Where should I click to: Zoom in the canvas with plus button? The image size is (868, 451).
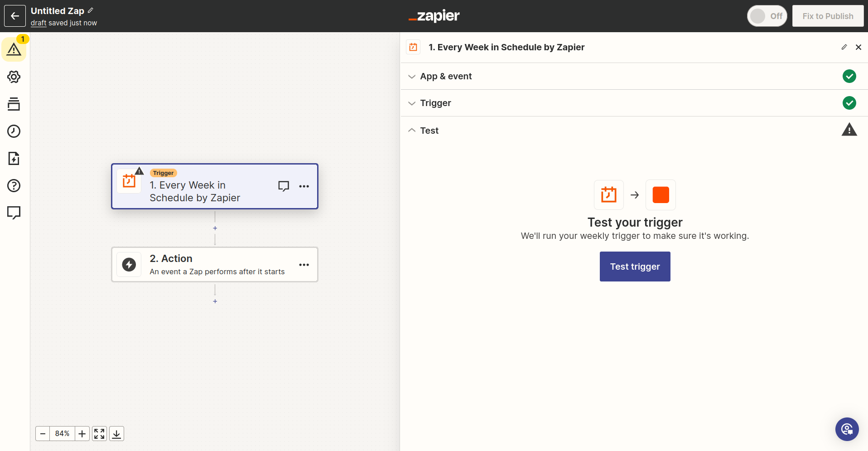coord(82,434)
